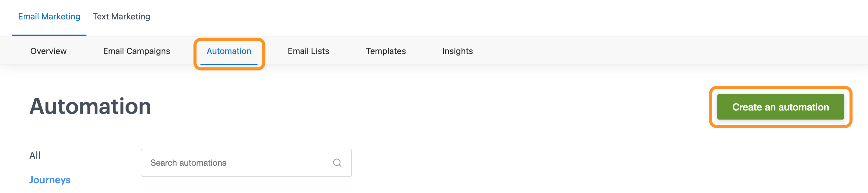The height and width of the screenshot is (193, 868).
Task: Click the green Create an automation button
Action: 780,107
